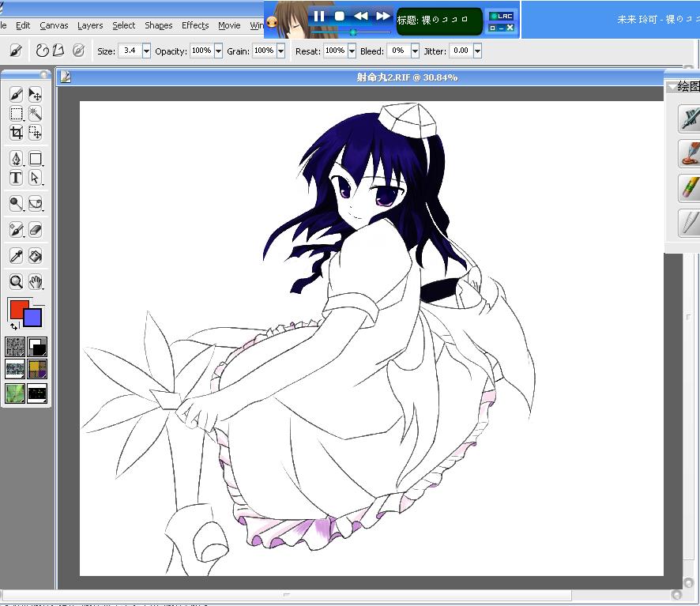Activate the Text tool
Viewport: 700px width, 606px height.
click(16, 178)
